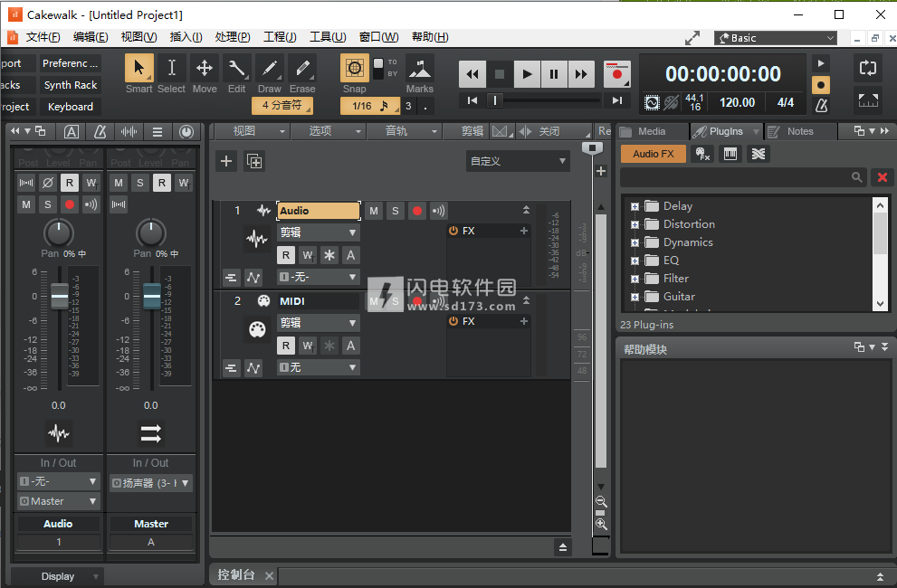Open the Marks tool

pyautogui.click(x=420, y=68)
